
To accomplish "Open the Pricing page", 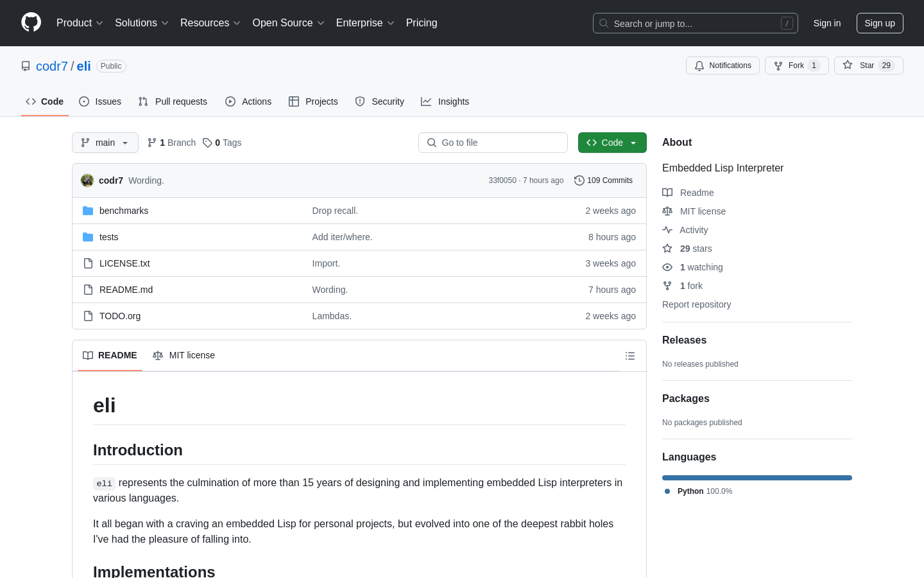I will (x=422, y=23).
